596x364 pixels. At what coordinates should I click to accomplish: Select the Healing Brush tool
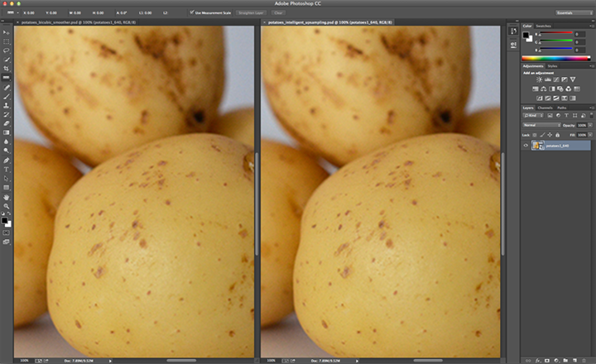[6, 88]
